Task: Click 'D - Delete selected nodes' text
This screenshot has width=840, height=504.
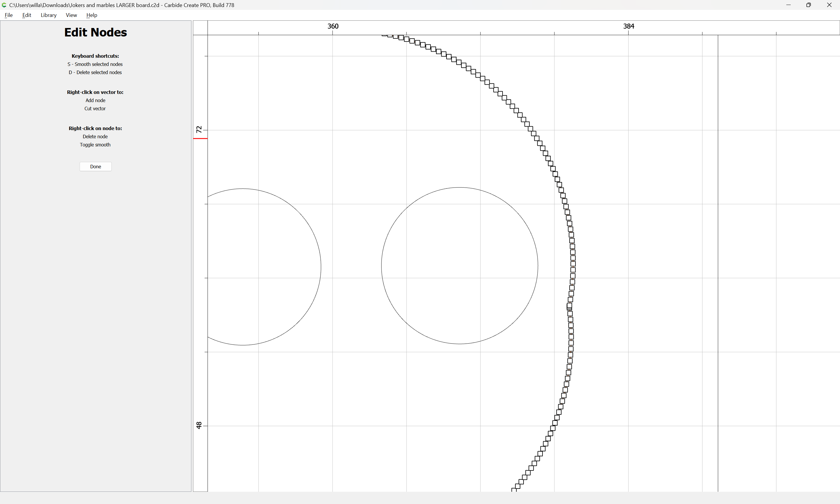Action: click(95, 72)
